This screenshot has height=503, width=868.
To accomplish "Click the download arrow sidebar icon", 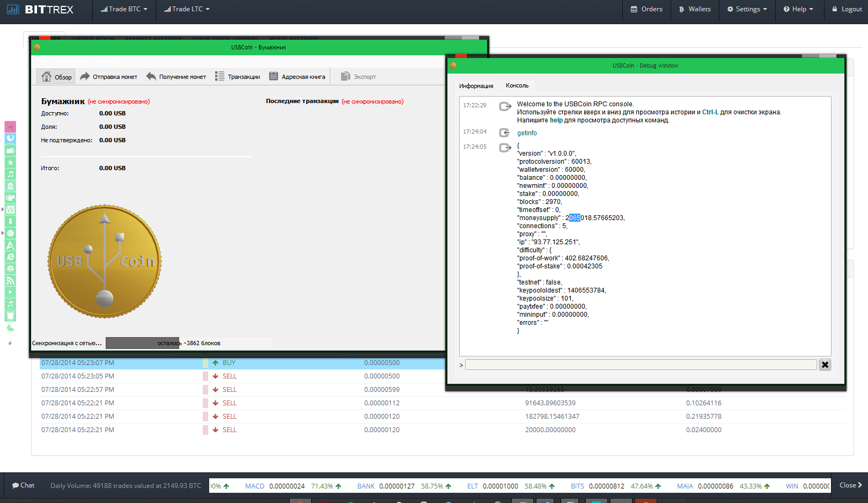I will pos(10,221).
